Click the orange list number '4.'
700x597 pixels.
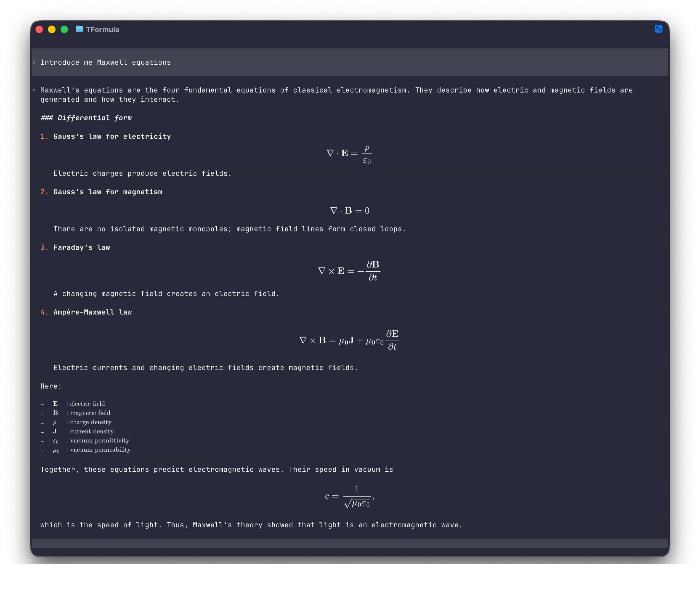pyautogui.click(x=44, y=312)
